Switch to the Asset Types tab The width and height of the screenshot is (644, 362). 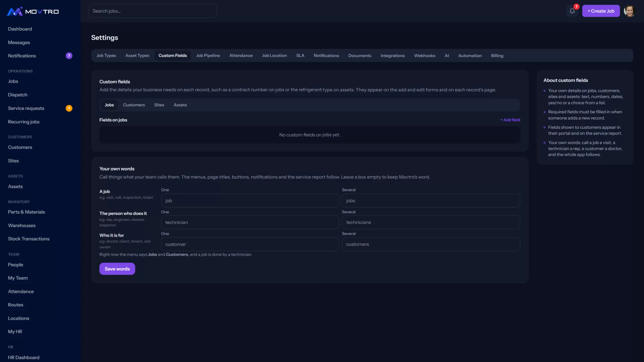137,56
